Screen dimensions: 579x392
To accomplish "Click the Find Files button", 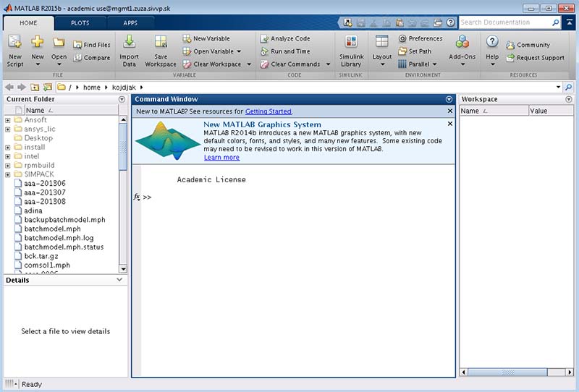I will point(92,45).
